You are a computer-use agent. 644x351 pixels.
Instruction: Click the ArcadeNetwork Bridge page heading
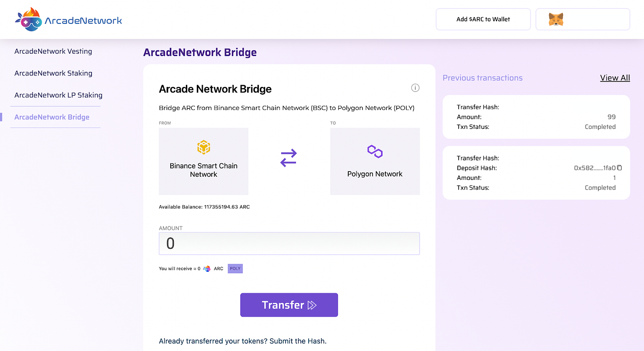pos(200,52)
